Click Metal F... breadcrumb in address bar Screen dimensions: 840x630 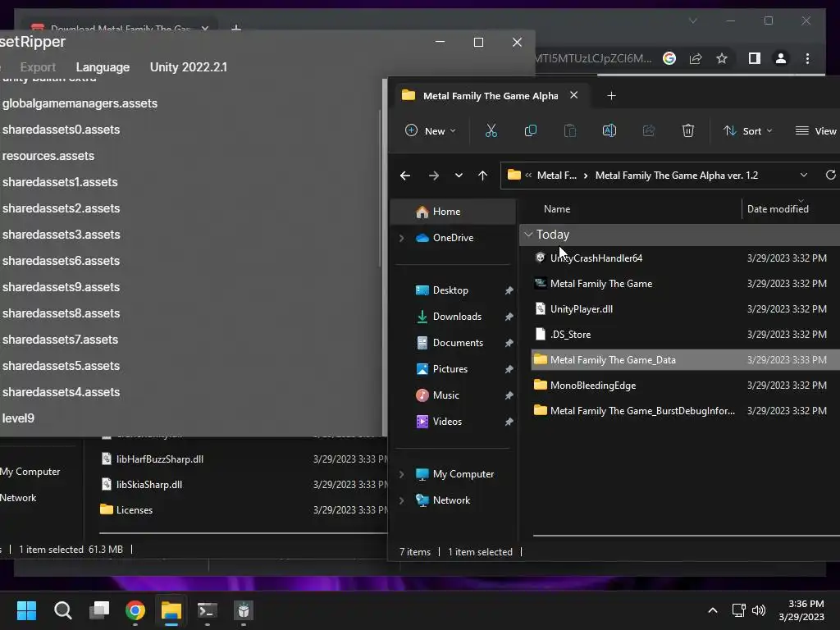pyautogui.click(x=557, y=176)
